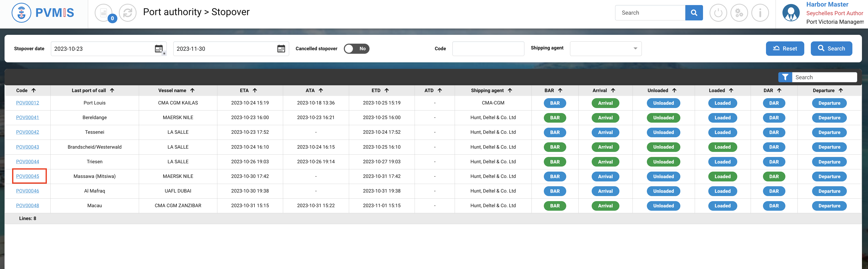Click the blue magnifier search icon in header
Image resolution: width=868 pixels, height=269 pixels.
click(x=694, y=13)
